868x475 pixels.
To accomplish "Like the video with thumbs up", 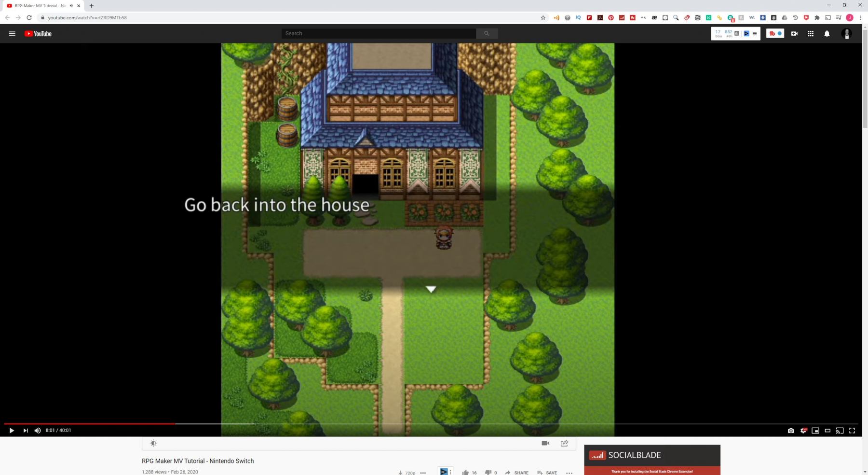I will coord(465,473).
